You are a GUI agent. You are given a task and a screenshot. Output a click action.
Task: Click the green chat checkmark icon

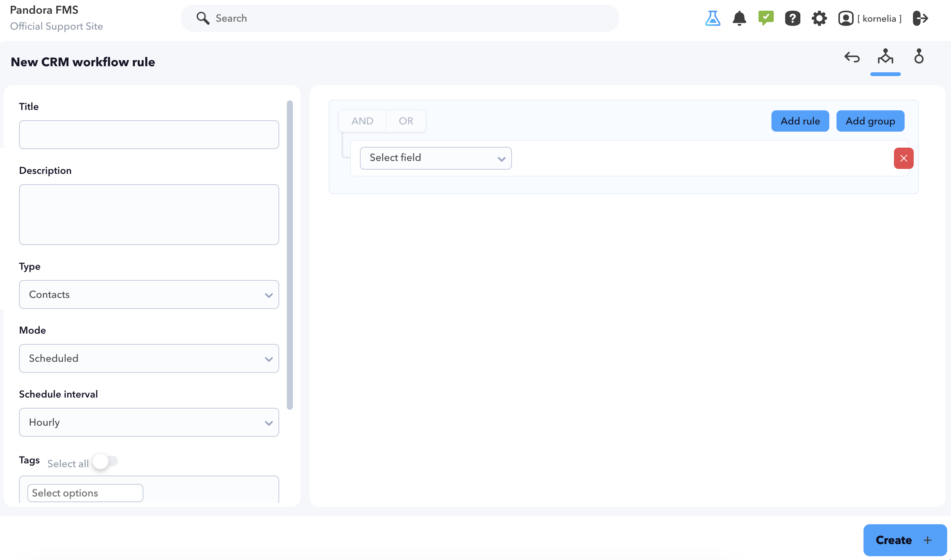pyautogui.click(x=766, y=18)
